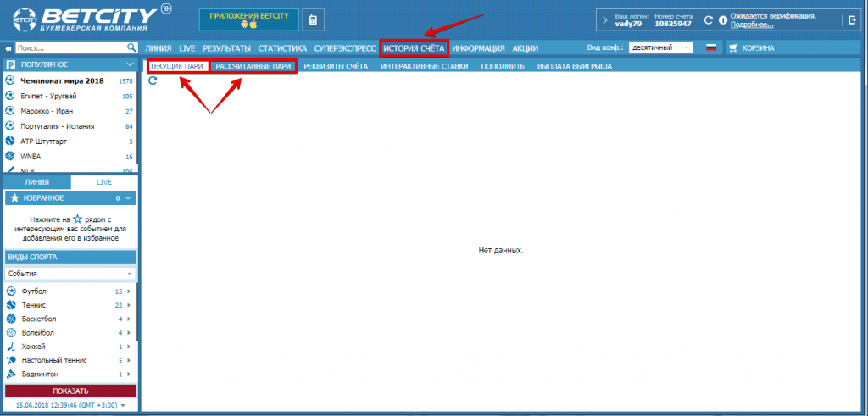Open the Russian flag language selector

pos(710,48)
